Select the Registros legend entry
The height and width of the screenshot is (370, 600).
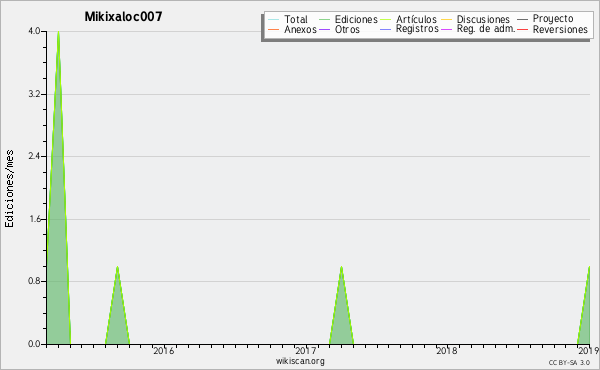(x=417, y=29)
